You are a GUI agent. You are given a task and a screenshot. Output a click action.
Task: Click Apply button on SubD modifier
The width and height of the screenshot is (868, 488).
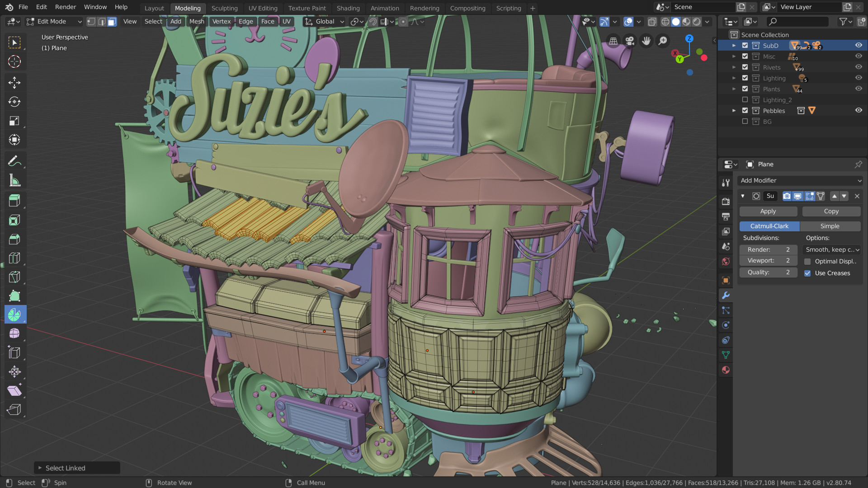click(768, 211)
